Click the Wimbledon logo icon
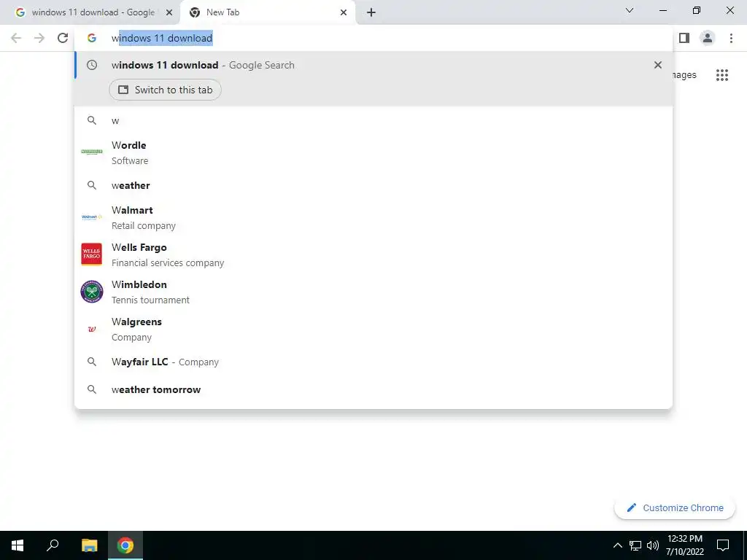 [92, 292]
